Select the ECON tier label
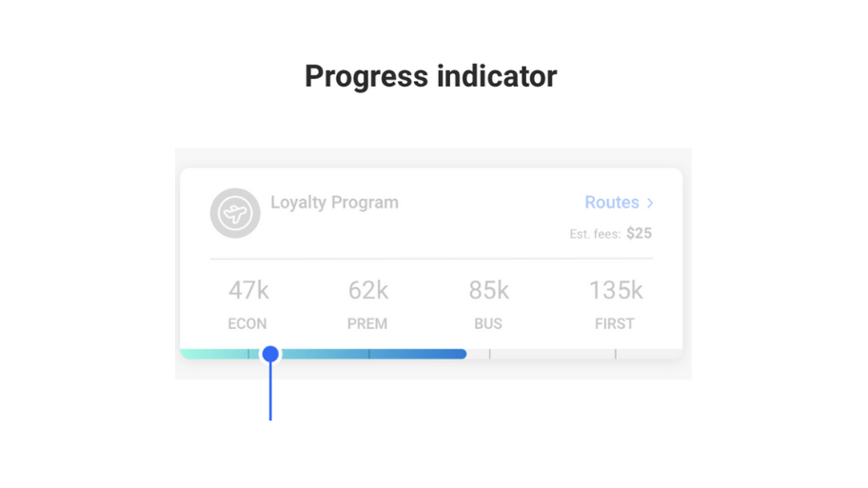The width and height of the screenshot is (868, 488). pos(247,323)
